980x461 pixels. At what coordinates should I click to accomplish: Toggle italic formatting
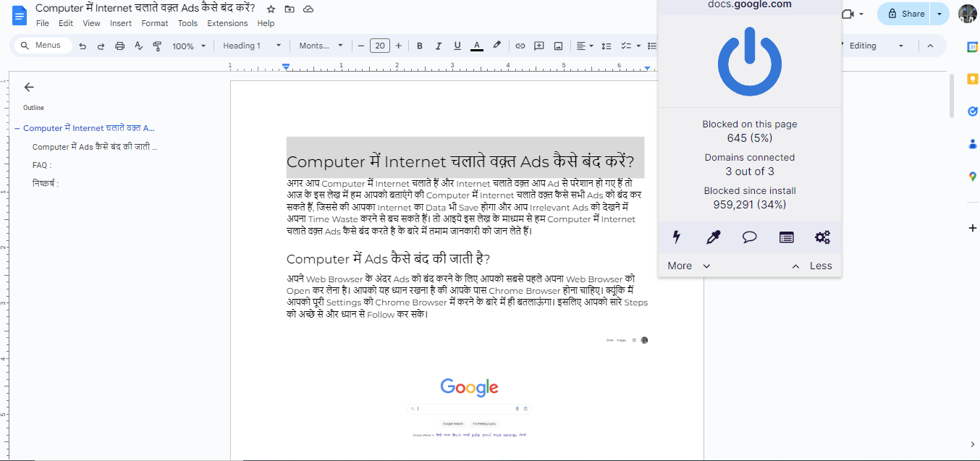coord(438,46)
